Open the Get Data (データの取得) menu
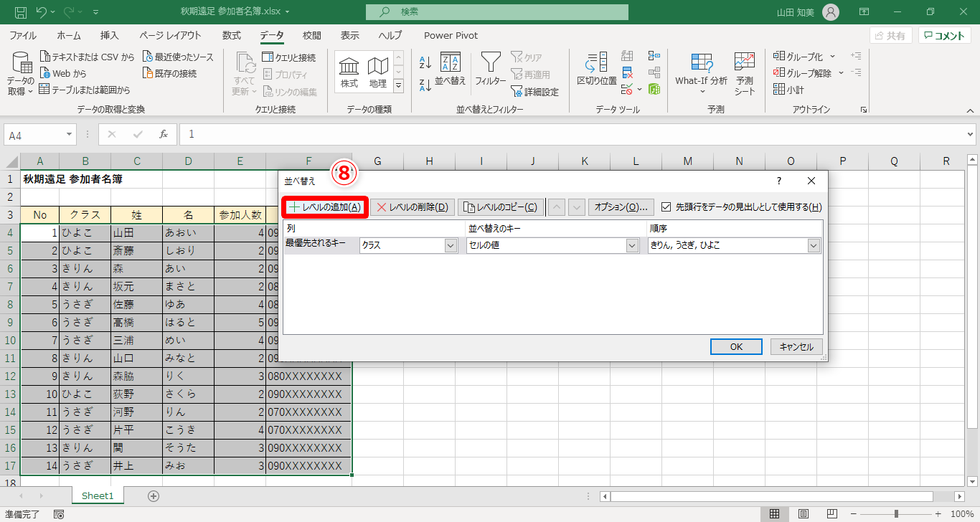Screen dimensions: 980x522 [x=20, y=75]
